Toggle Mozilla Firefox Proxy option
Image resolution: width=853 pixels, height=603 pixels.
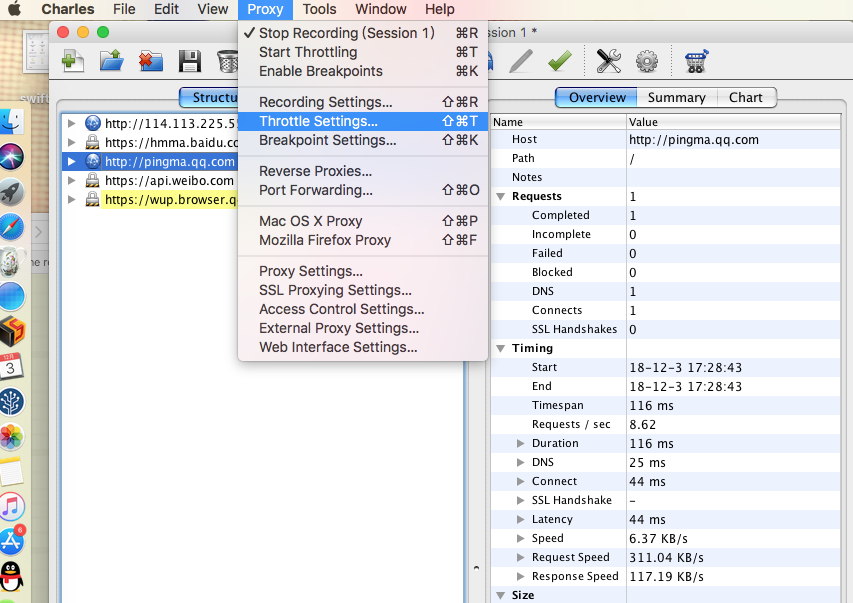click(362, 240)
